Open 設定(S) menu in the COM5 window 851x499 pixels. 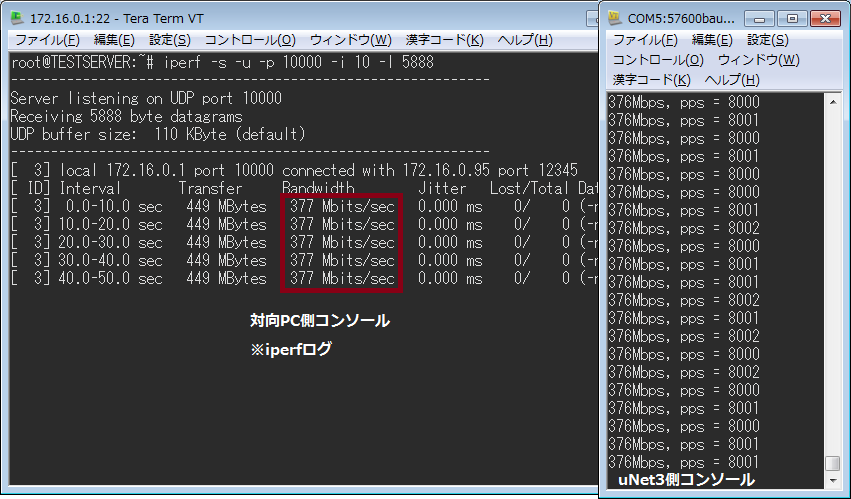(x=768, y=40)
